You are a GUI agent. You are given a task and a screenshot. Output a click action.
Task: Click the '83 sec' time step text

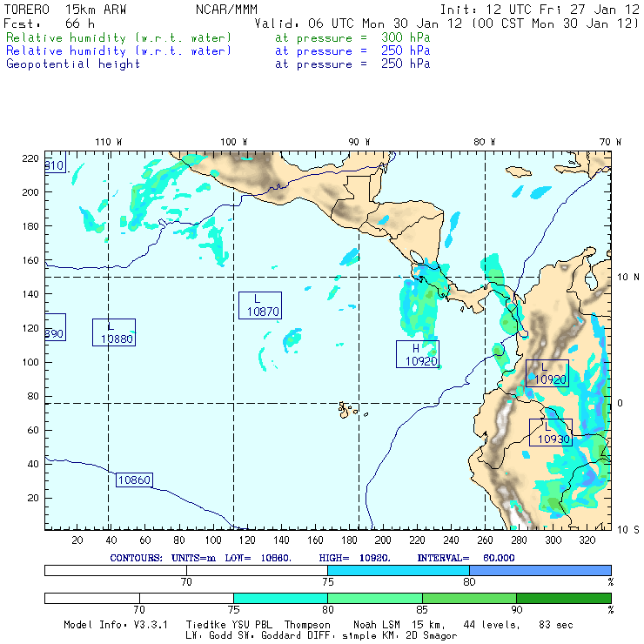(x=556, y=625)
